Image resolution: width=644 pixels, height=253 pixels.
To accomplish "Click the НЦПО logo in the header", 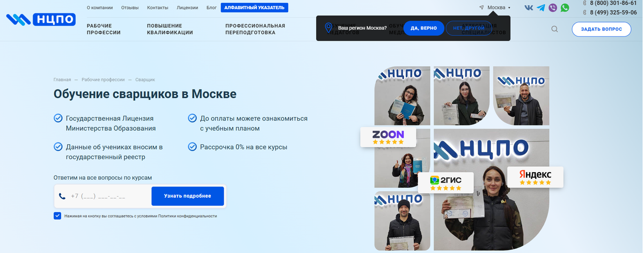I will pyautogui.click(x=41, y=19).
